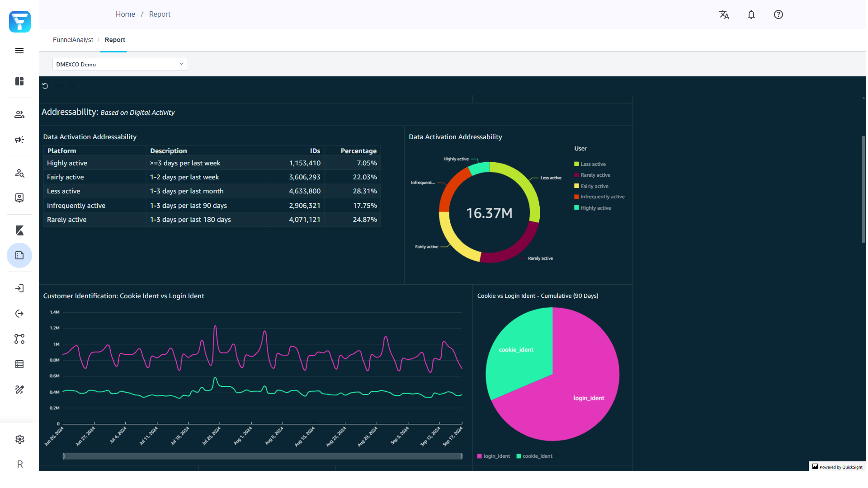The image size is (868, 488).
Task: Go to Home breadcrumb link
Action: (x=125, y=14)
